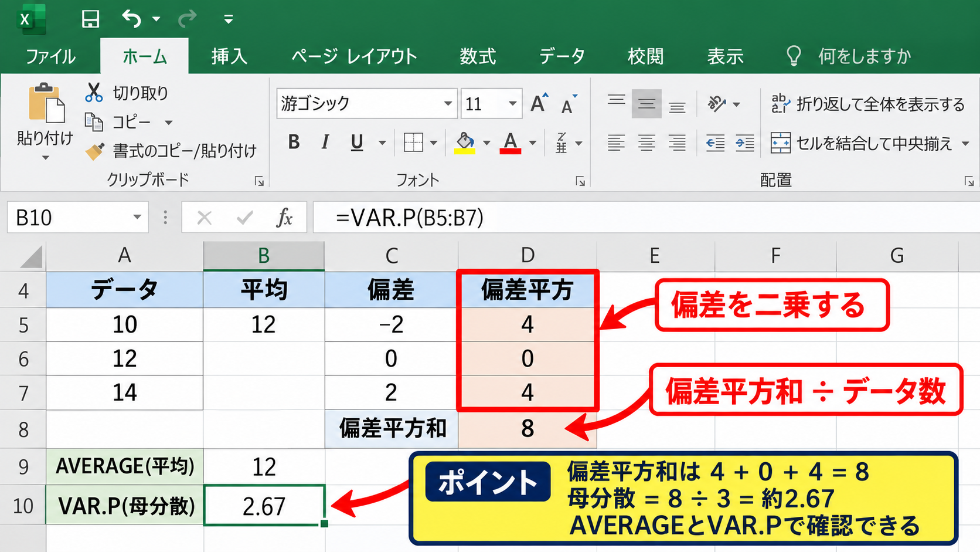Screen dimensions: 980x552
Task: Toggle Bold formatting
Action: click(294, 142)
